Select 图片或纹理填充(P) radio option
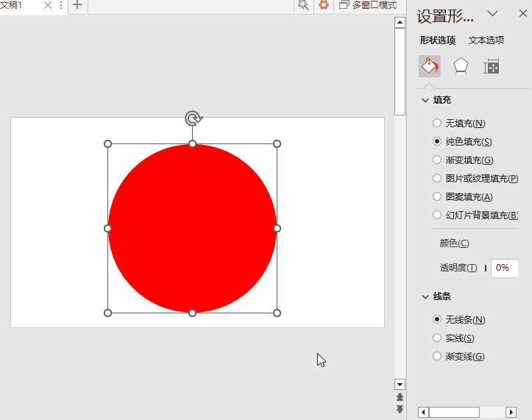 pyautogui.click(x=475, y=178)
